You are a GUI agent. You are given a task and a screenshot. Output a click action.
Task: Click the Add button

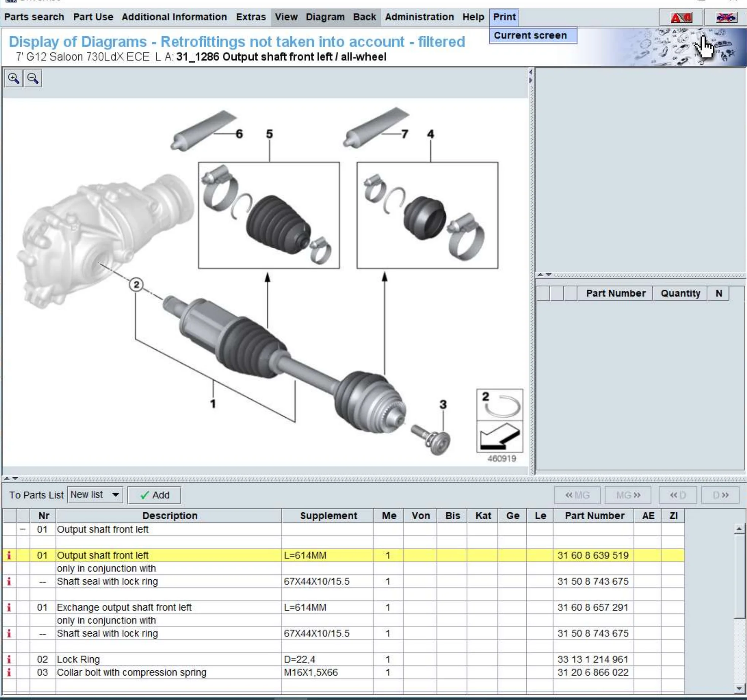(x=154, y=495)
